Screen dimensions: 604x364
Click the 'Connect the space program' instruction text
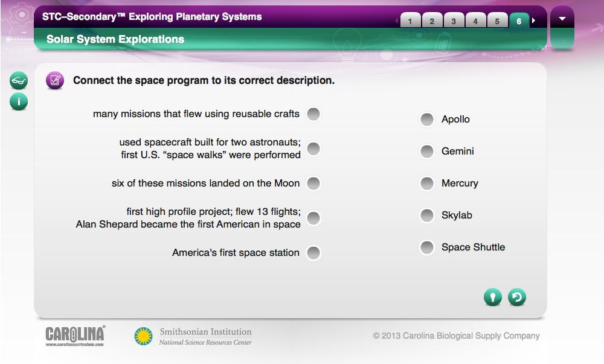(204, 80)
